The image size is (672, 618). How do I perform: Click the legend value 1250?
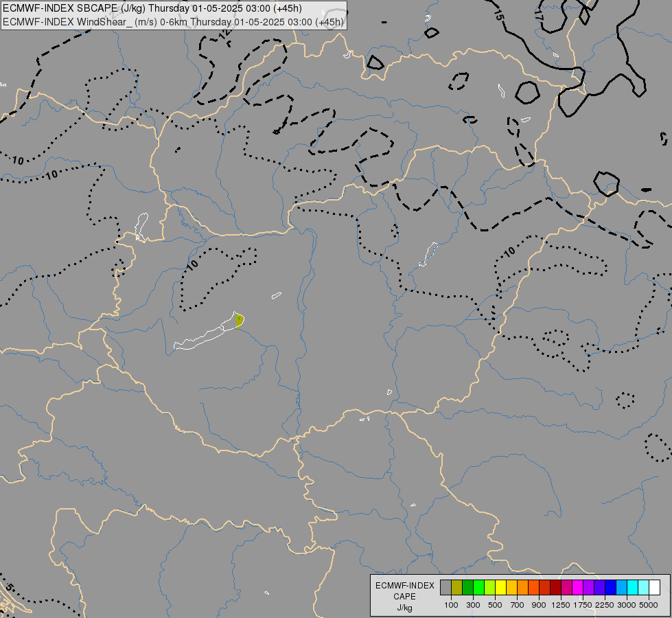click(x=561, y=605)
